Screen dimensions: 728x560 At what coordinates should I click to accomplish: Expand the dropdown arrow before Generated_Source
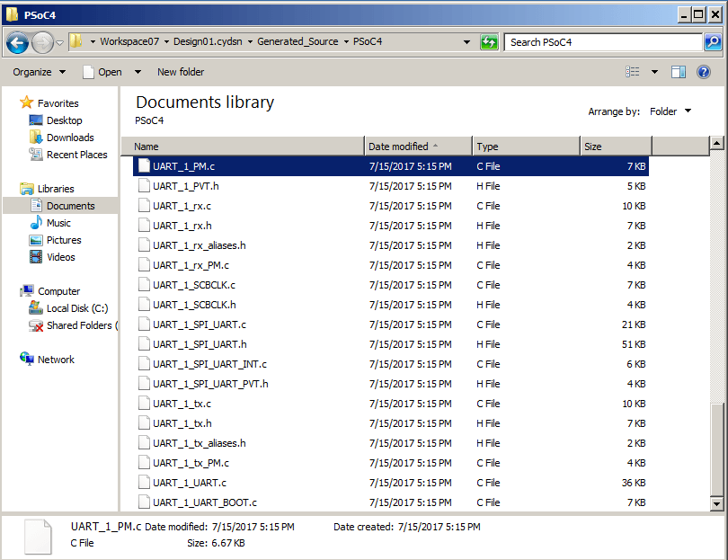(x=250, y=41)
